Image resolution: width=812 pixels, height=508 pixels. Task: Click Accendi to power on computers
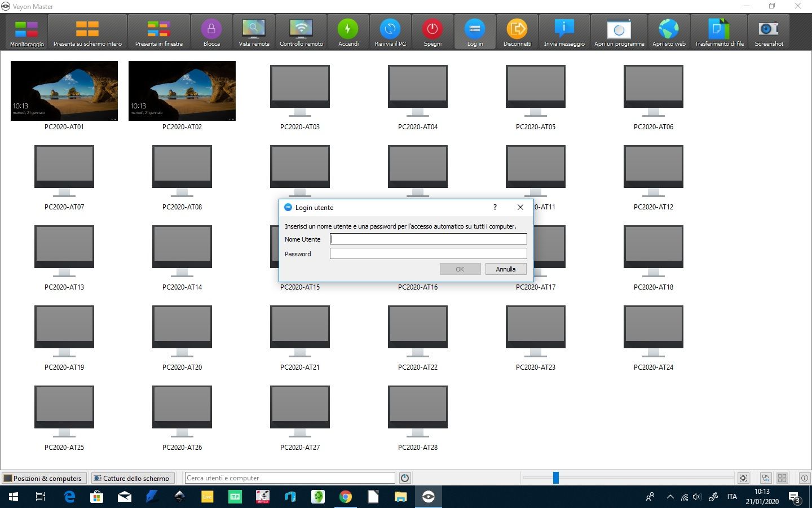(x=348, y=32)
